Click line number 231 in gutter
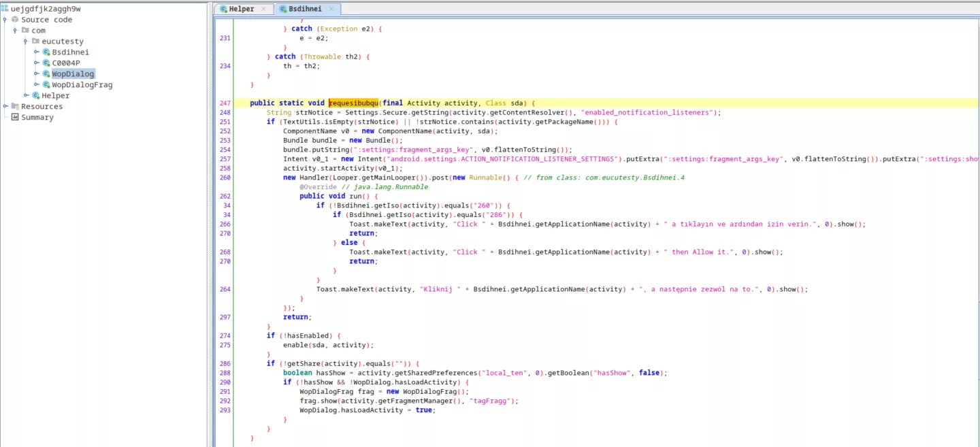Image resolution: width=980 pixels, height=447 pixels. point(225,38)
